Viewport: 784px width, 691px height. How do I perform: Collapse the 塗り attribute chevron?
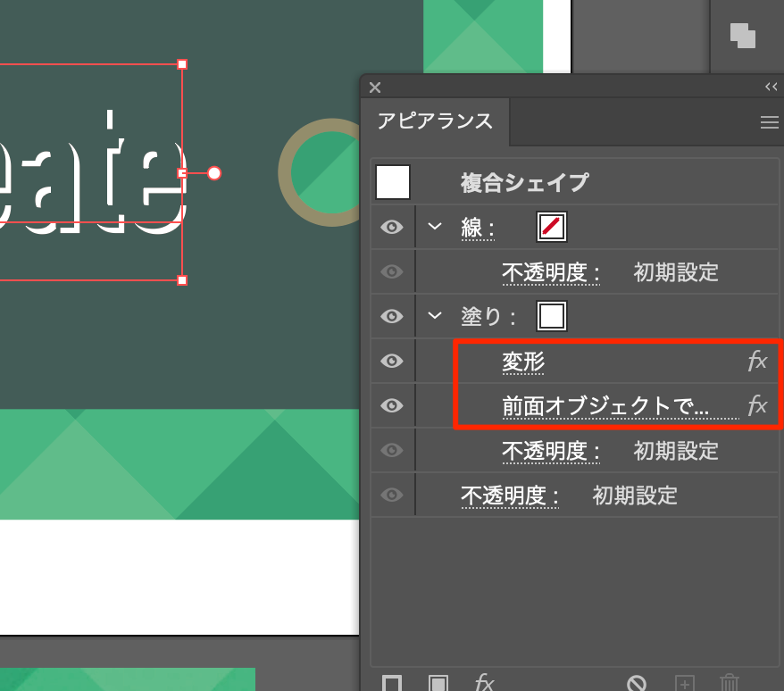click(x=435, y=315)
